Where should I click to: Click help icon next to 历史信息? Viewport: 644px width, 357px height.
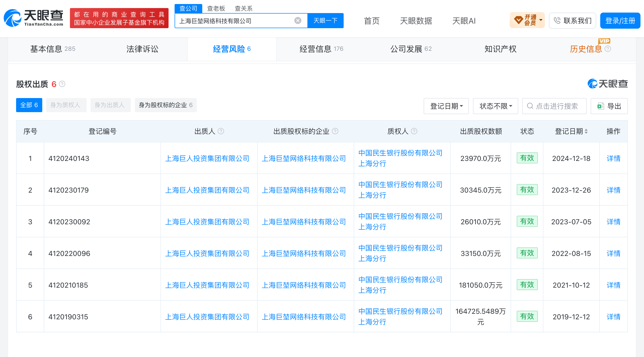click(608, 49)
